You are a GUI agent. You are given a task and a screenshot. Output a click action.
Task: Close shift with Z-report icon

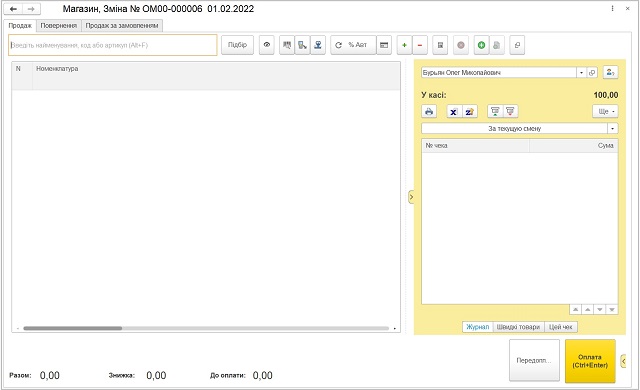(469, 111)
